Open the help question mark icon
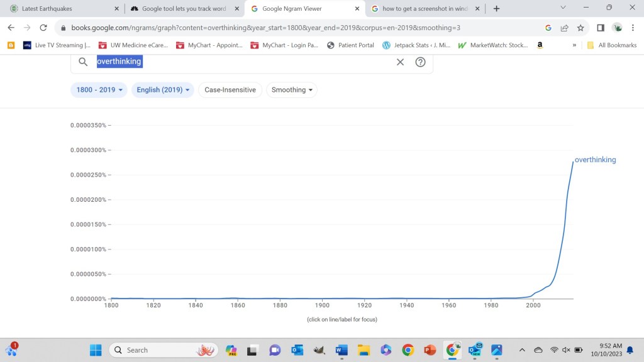The image size is (644, 362). [x=421, y=62]
